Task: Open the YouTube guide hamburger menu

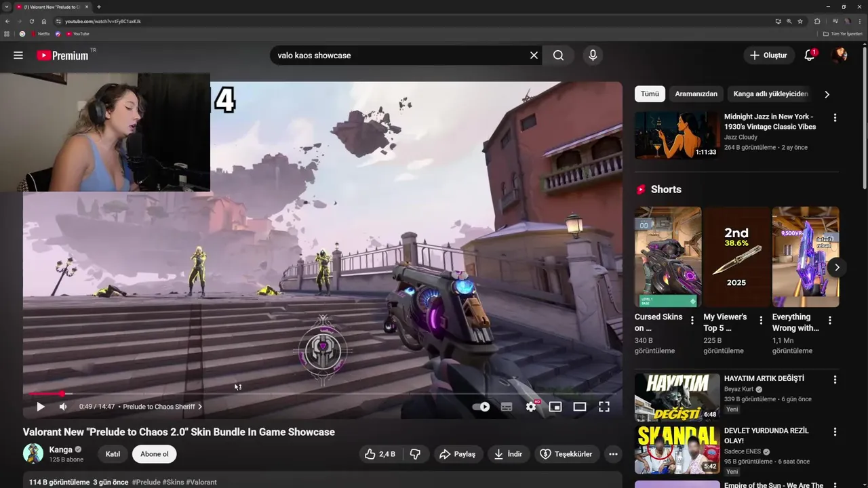Action: click(18, 56)
